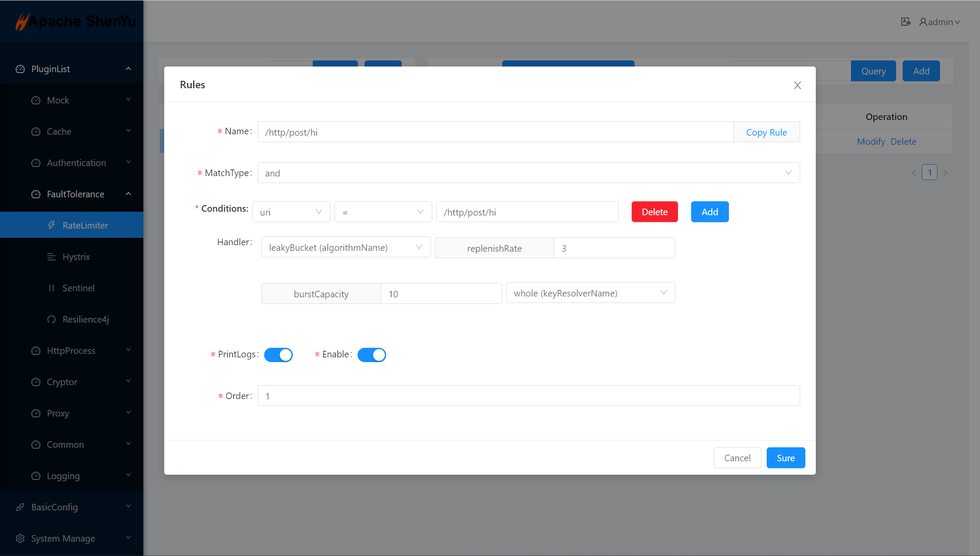
Task: Click the language translate icon in header
Action: pos(905,22)
